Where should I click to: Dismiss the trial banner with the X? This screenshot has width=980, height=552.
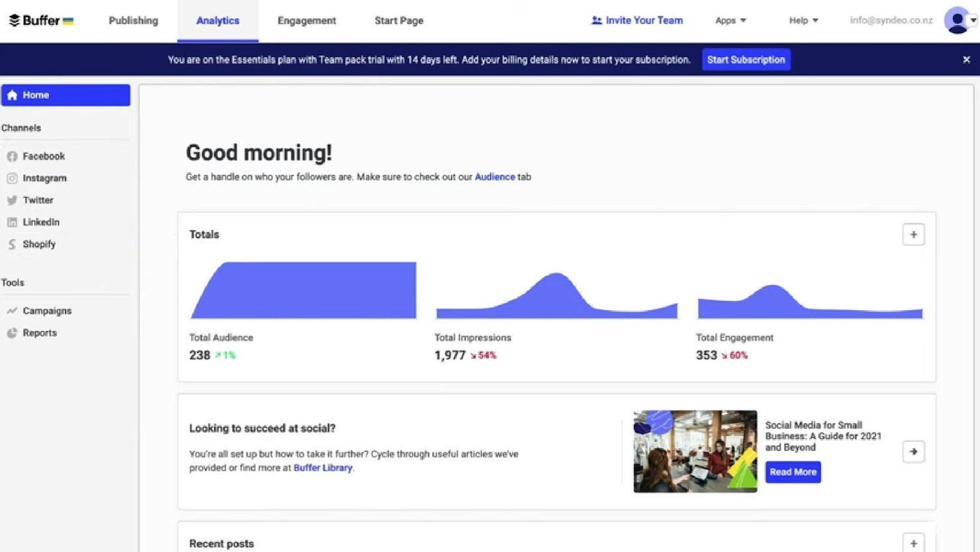[x=966, y=60]
